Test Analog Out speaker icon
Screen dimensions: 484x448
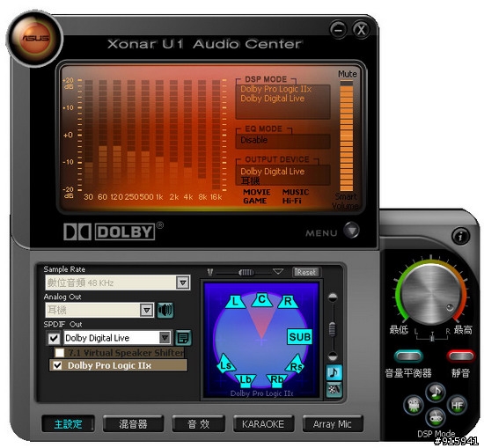tap(165, 310)
